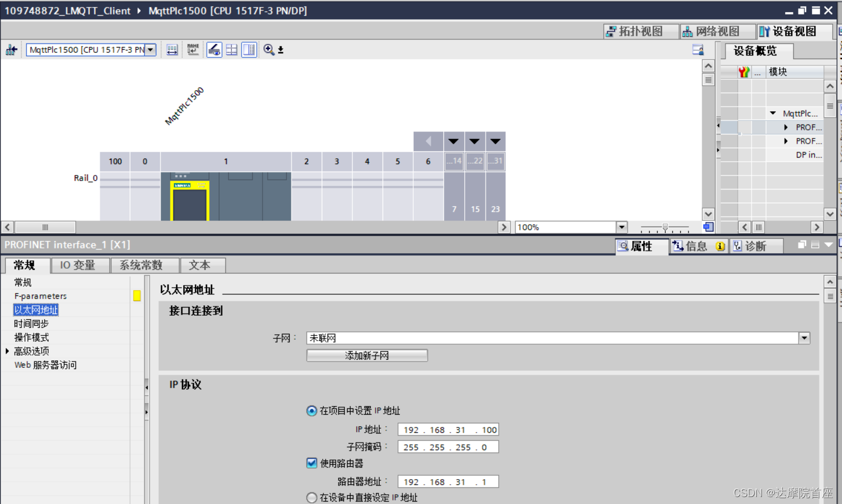Open the subnet 未联网 dropdown
Viewport: 842px width, 504px height.
click(804, 338)
